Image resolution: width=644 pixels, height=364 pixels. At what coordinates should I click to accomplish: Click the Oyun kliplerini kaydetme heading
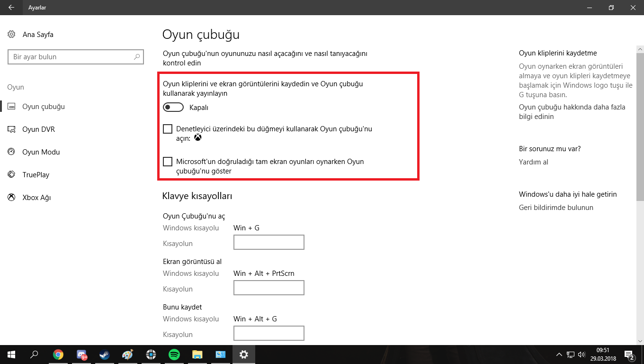(x=558, y=53)
